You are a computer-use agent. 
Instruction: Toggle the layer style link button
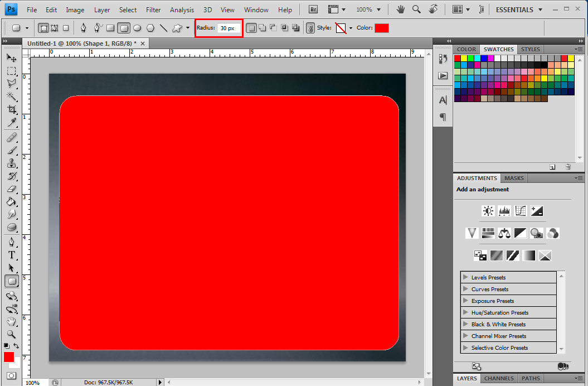pos(310,28)
